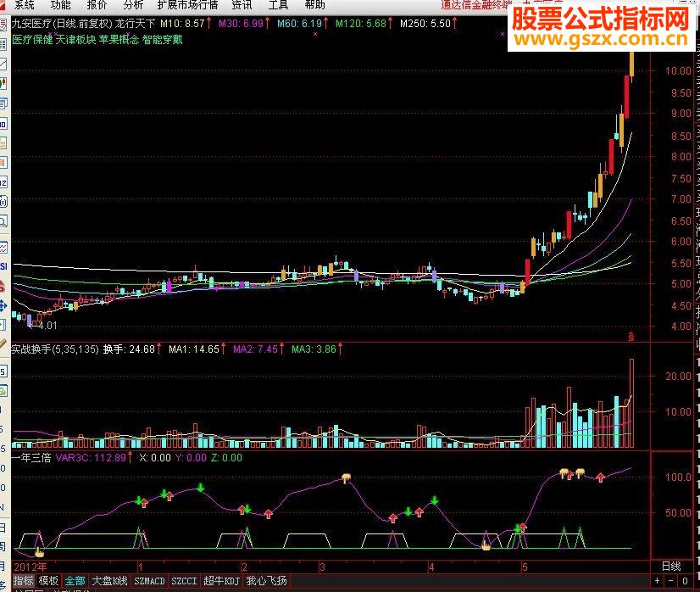Click the 龙行天下 main indicator name

coord(135,23)
